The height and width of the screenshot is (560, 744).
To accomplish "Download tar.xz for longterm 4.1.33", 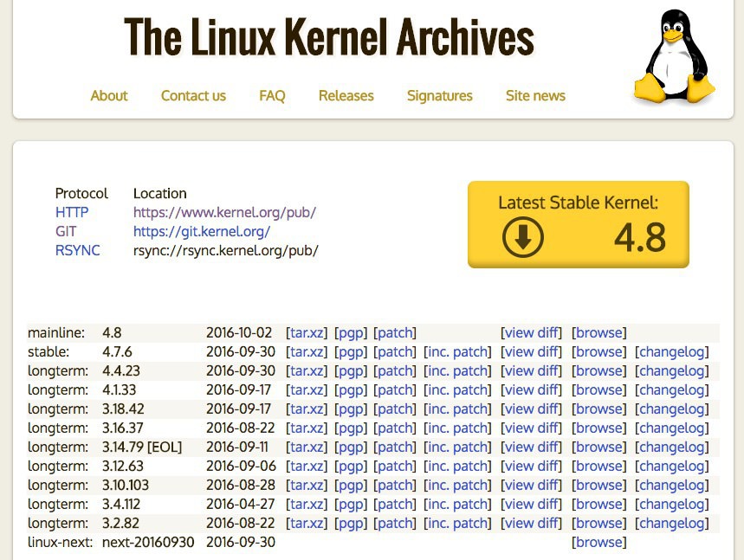I will click(307, 389).
